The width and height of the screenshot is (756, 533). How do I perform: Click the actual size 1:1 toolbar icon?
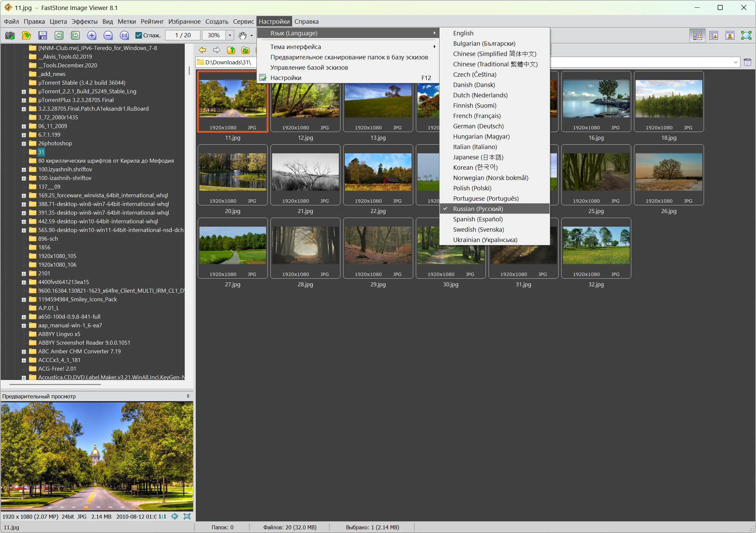pyautogui.click(x=124, y=35)
